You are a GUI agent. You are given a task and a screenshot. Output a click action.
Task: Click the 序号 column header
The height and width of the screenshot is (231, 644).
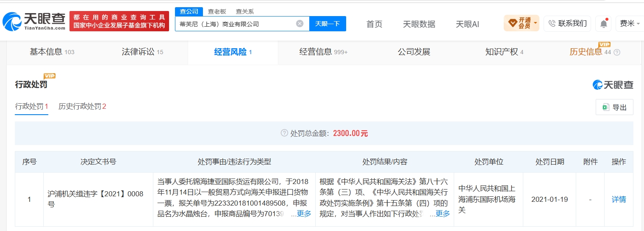(x=29, y=162)
